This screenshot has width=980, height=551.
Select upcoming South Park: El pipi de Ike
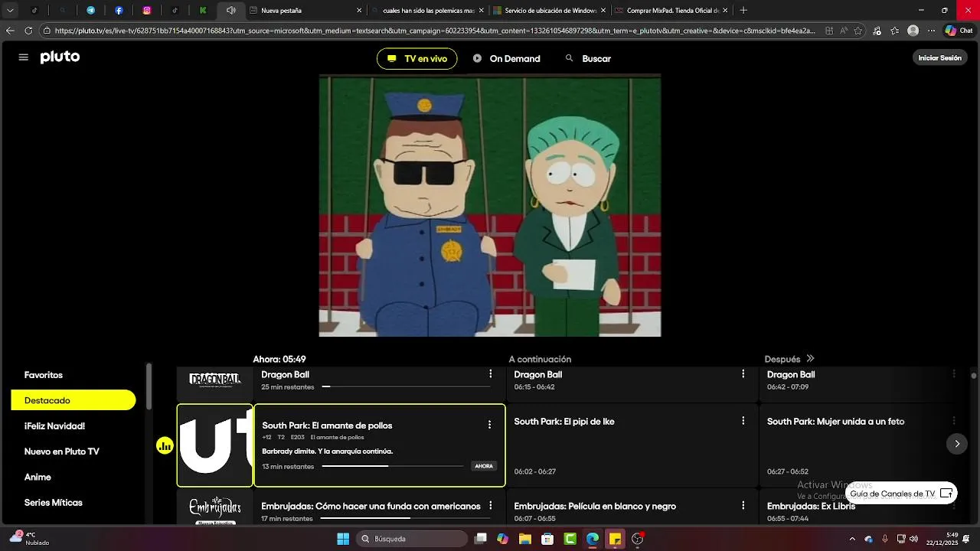pyautogui.click(x=632, y=446)
